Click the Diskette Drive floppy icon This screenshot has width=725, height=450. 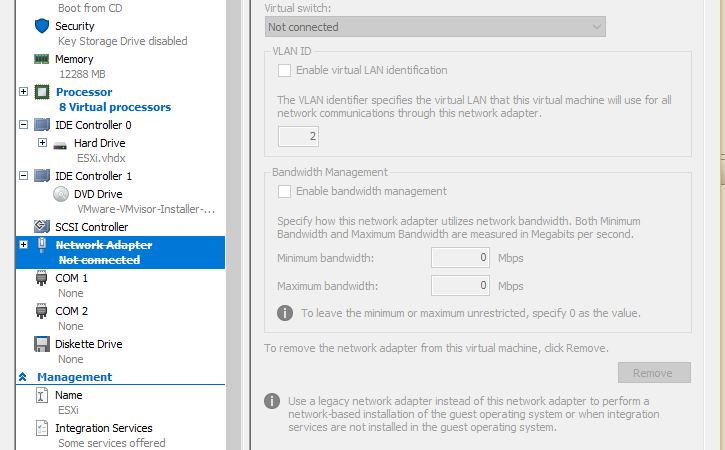[x=42, y=344]
